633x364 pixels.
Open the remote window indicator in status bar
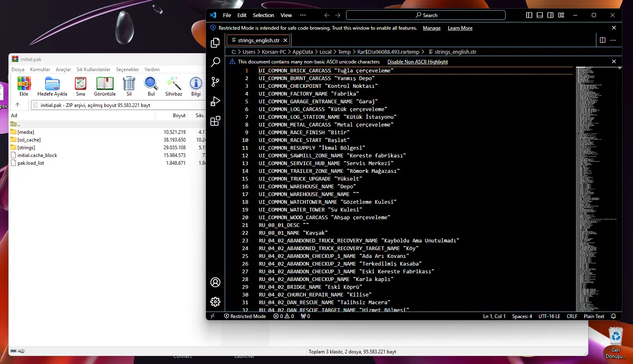[x=212, y=316]
